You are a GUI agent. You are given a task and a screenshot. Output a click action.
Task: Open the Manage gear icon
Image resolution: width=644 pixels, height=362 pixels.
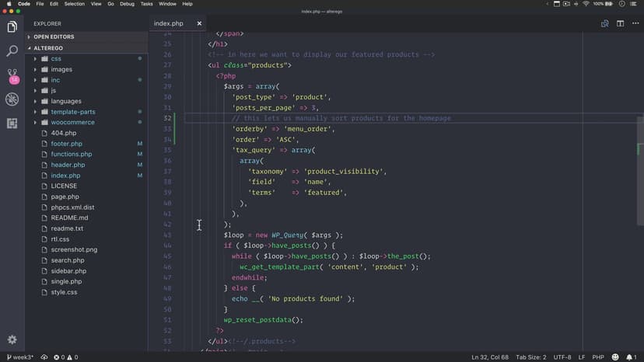point(12,340)
